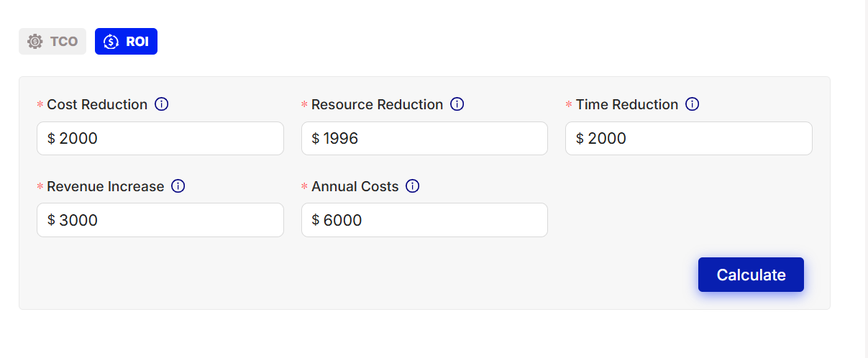Click the dollar sign in Time Reduction field
This screenshot has width=868, height=358.
(580, 138)
